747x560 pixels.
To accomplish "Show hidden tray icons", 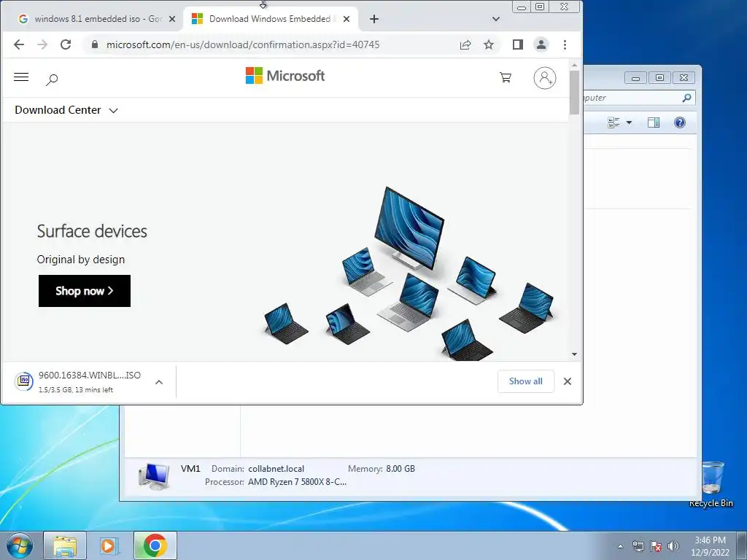I will click(620, 546).
